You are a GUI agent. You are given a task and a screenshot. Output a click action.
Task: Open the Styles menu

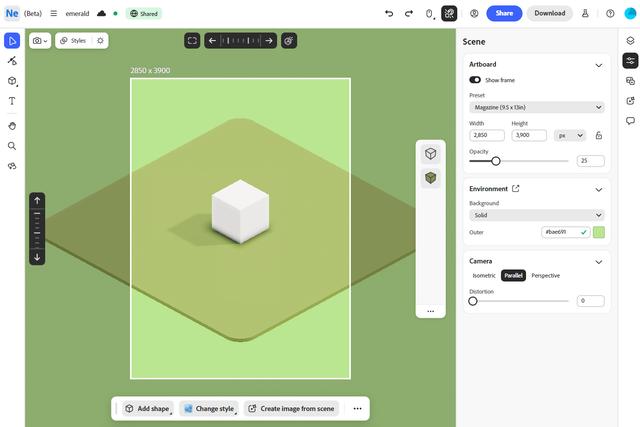(x=73, y=41)
